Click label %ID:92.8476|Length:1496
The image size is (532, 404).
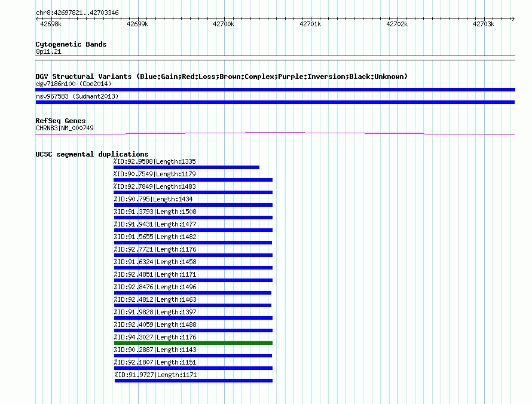tap(155, 287)
